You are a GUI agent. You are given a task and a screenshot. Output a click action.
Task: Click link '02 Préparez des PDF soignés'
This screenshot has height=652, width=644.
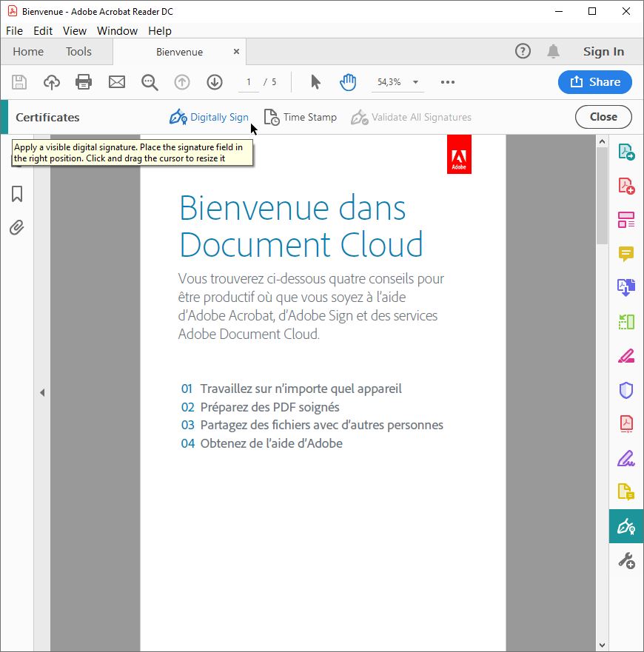pyautogui.click(x=261, y=407)
